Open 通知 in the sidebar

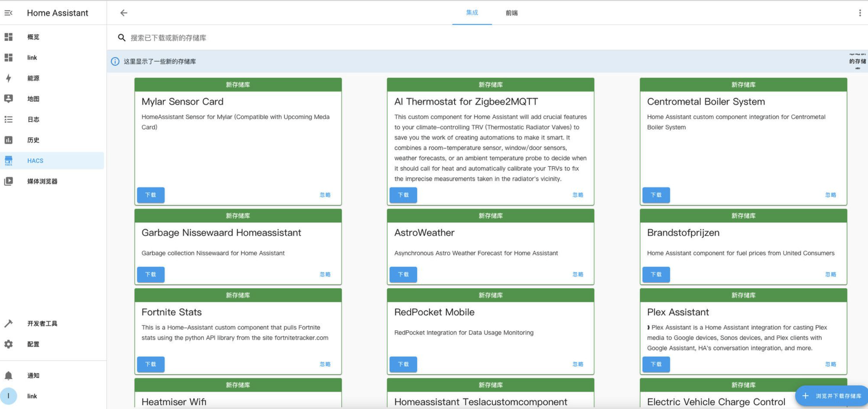tap(52, 375)
